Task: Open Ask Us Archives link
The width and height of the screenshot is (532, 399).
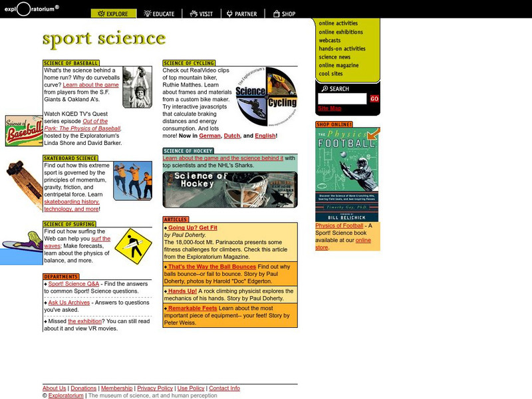Action: coord(69,303)
